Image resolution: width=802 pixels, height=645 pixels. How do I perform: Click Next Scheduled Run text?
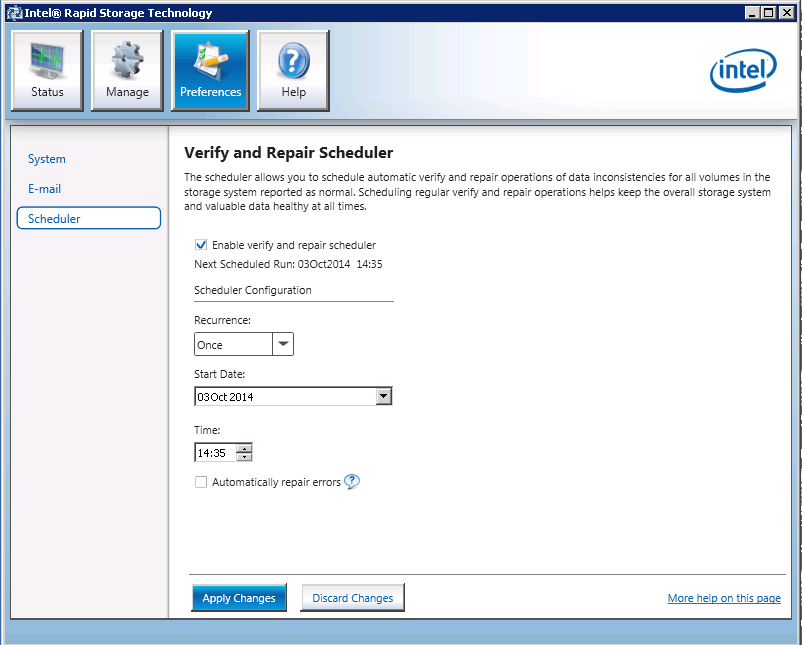pos(288,264)
